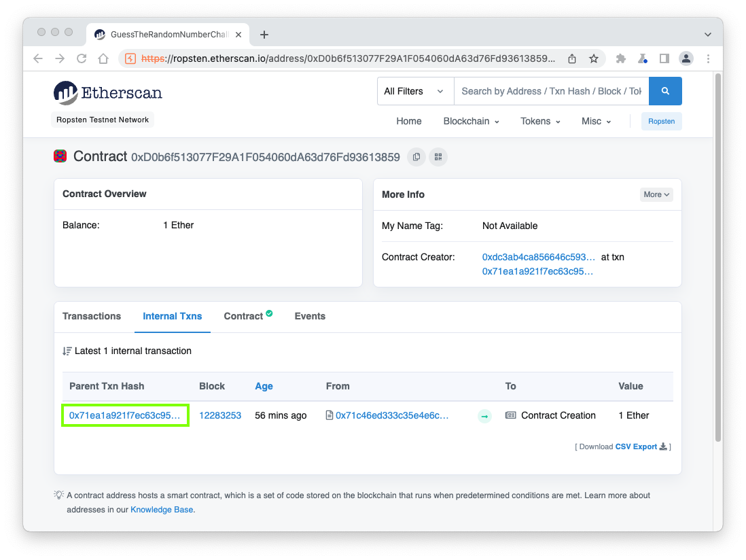746x560 pixels.
Task: Open block 12283253
Action: click(x=220, y=415)
